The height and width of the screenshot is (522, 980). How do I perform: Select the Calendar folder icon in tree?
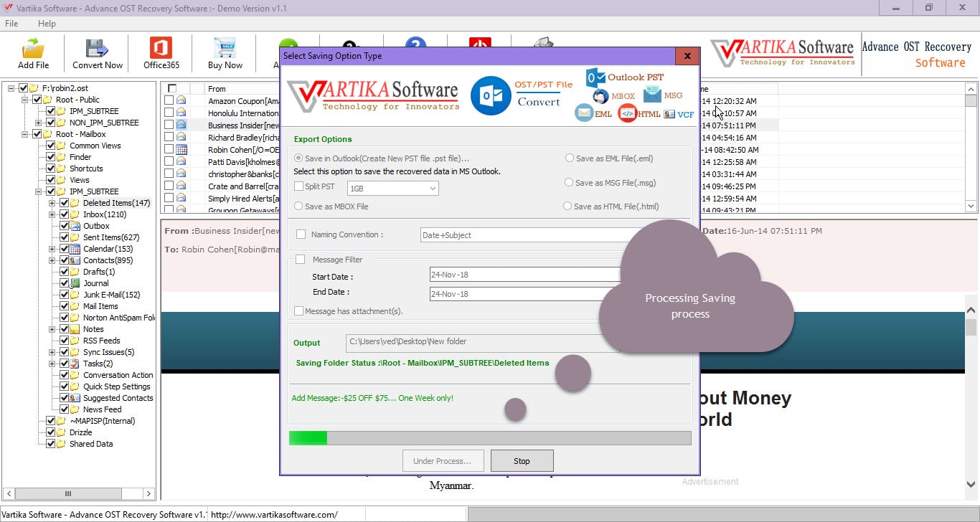coord(75,249)
